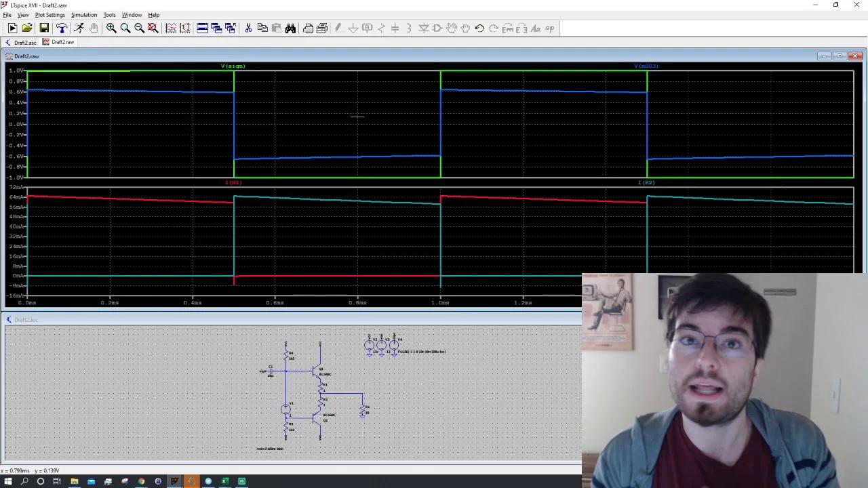Open the Simulation menu
The image size is (868, 488).
coord(84,15)
